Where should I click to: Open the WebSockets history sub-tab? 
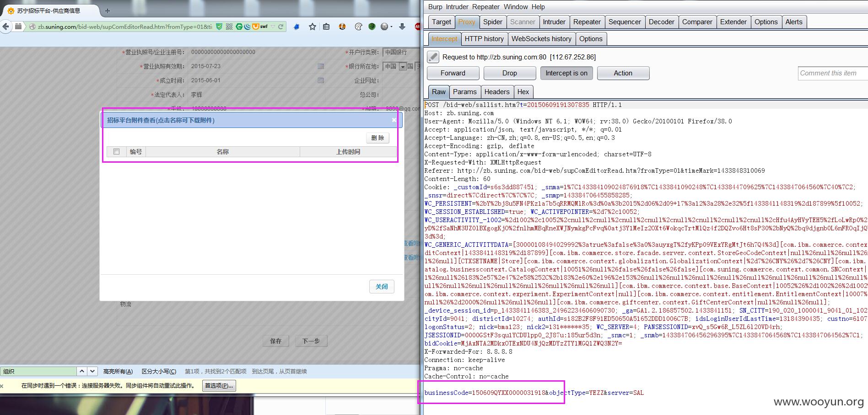pyautogui.click(x=541, y=39)
